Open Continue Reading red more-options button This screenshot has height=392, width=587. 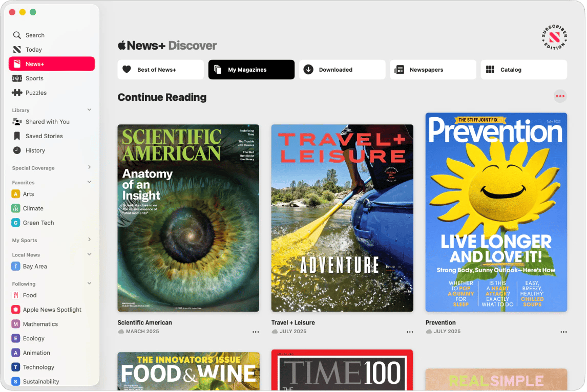560,96
